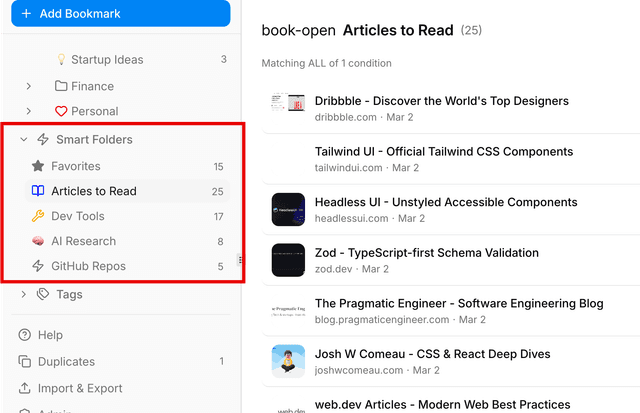Click the Dev Tools count 17
640x413 pixels.
click(218, 216)
